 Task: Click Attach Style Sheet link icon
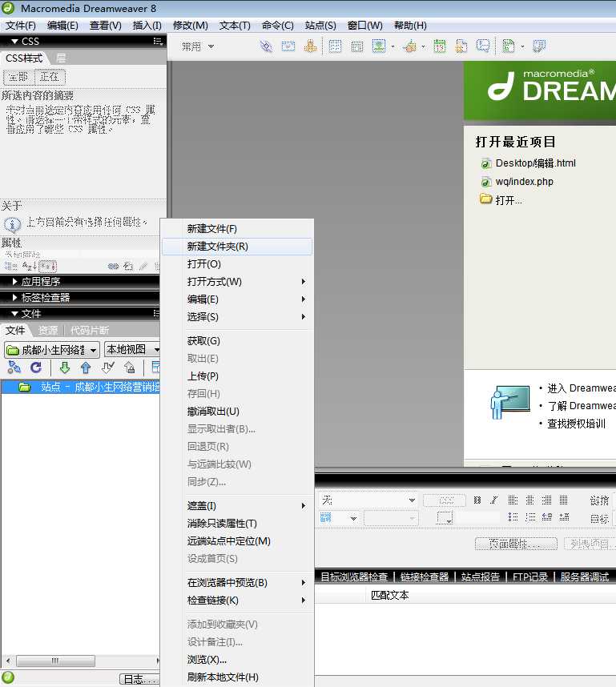pos(113,266)
